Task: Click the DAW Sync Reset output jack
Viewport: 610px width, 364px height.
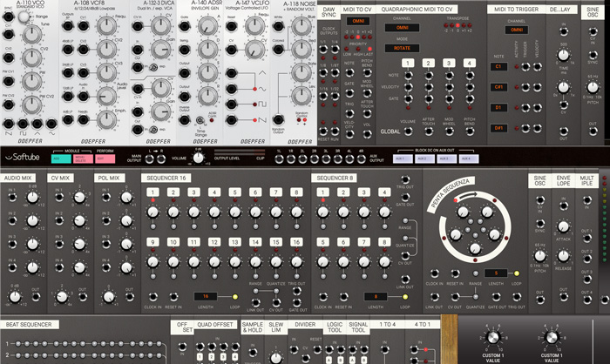Action: pos(323,131)
